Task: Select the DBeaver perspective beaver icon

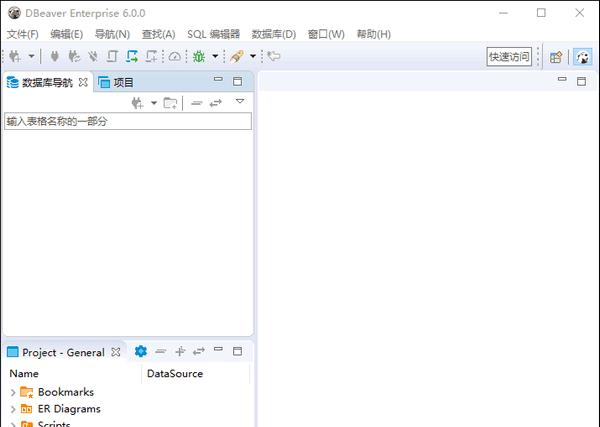Action: pos(582,57)
